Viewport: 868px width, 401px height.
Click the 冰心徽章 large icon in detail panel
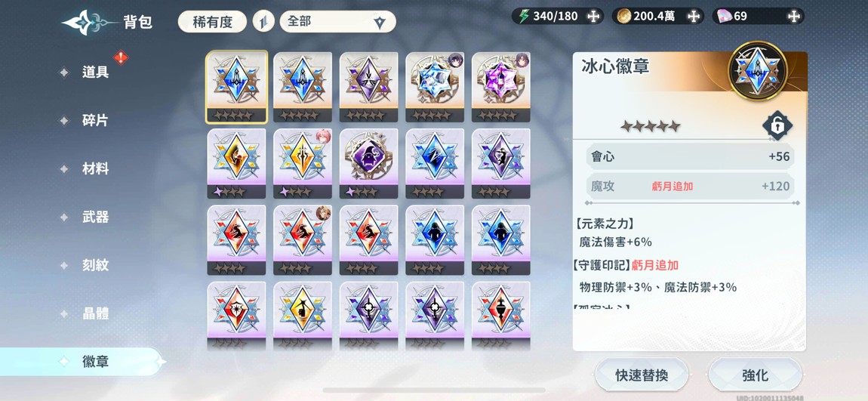pyautogui.click(x=758, y=70)
